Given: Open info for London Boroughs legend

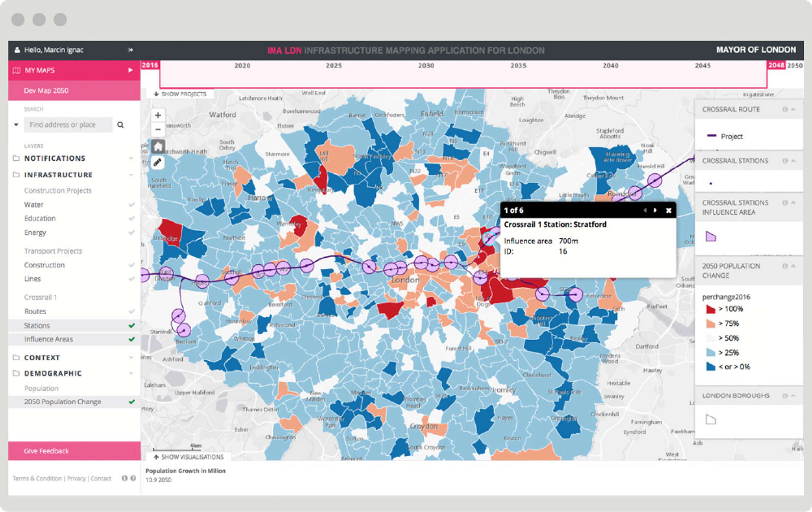Looking at the screenshot, I should point(785,396).
